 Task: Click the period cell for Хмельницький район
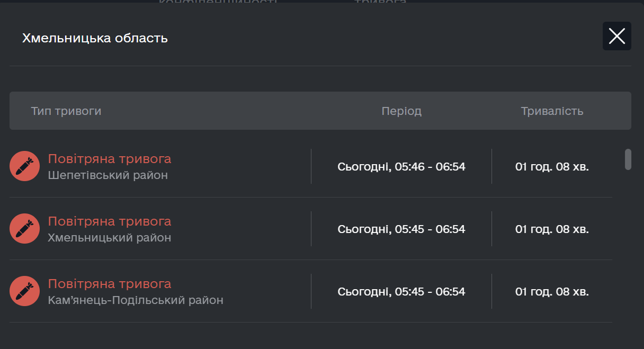[401, 229]
